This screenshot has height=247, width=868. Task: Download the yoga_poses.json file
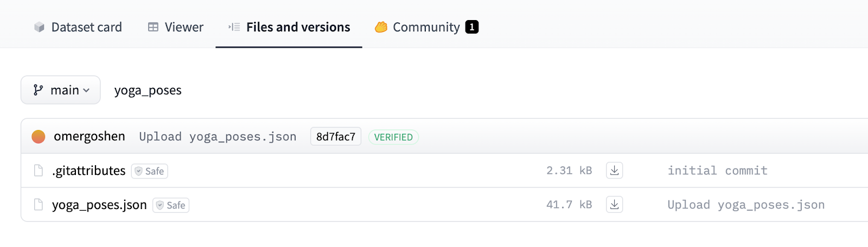point(614,205)
